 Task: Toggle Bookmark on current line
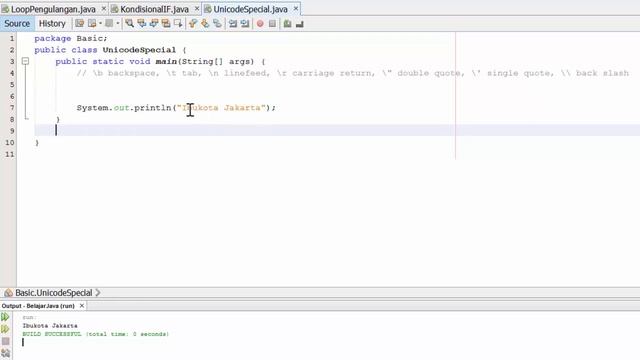click(217, 24)
